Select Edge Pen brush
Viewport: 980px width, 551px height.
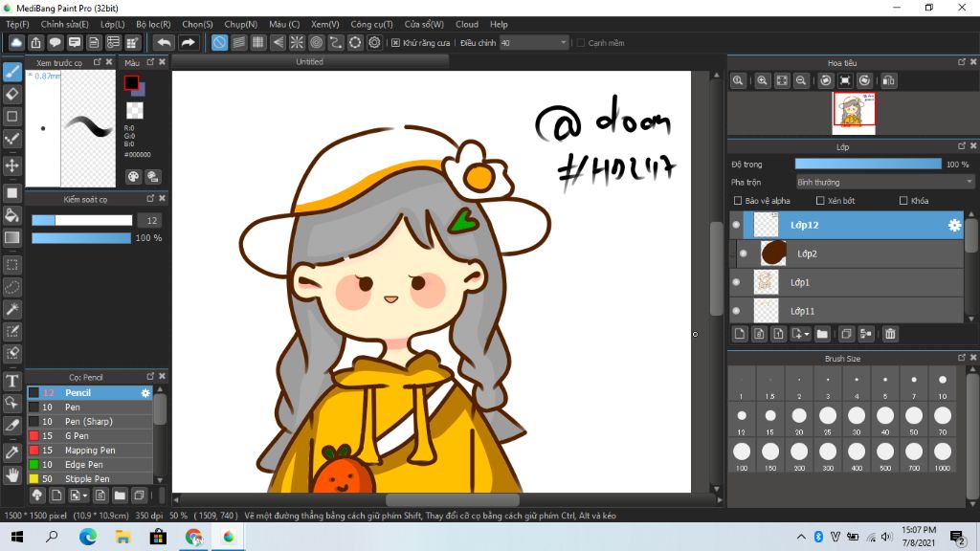89,465
